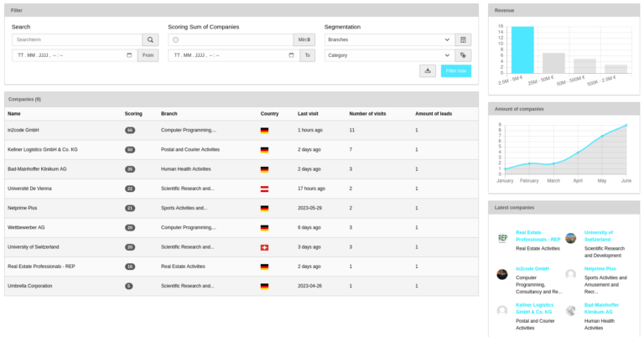Click the April data point on companies chart
The height and width of the screenshot is (337, 644).
[x=578, y=153]
